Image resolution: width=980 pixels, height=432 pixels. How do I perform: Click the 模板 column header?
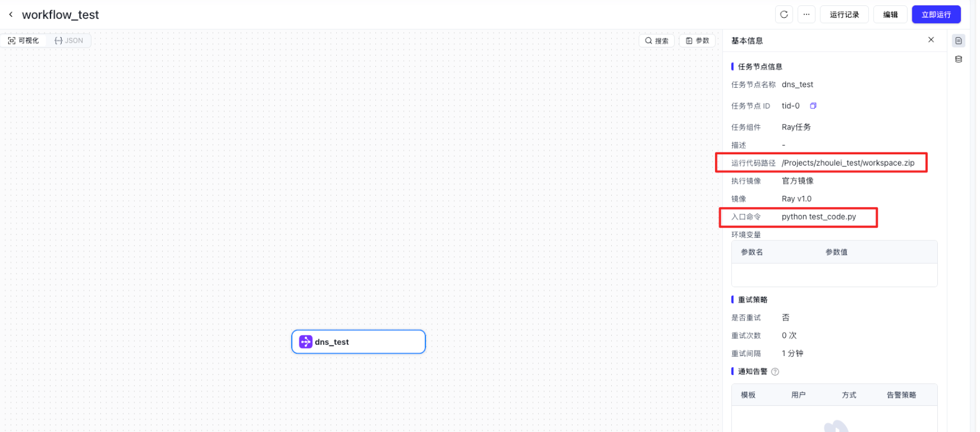748,395
